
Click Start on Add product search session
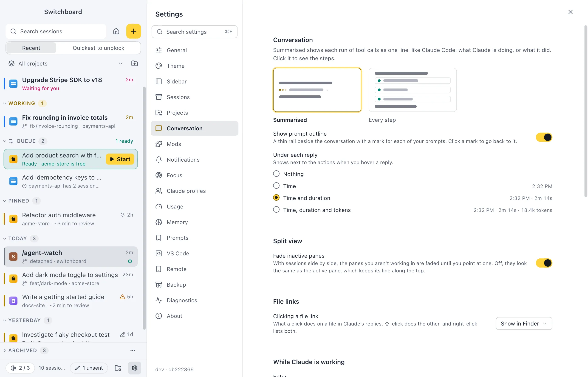click(120, 159)
